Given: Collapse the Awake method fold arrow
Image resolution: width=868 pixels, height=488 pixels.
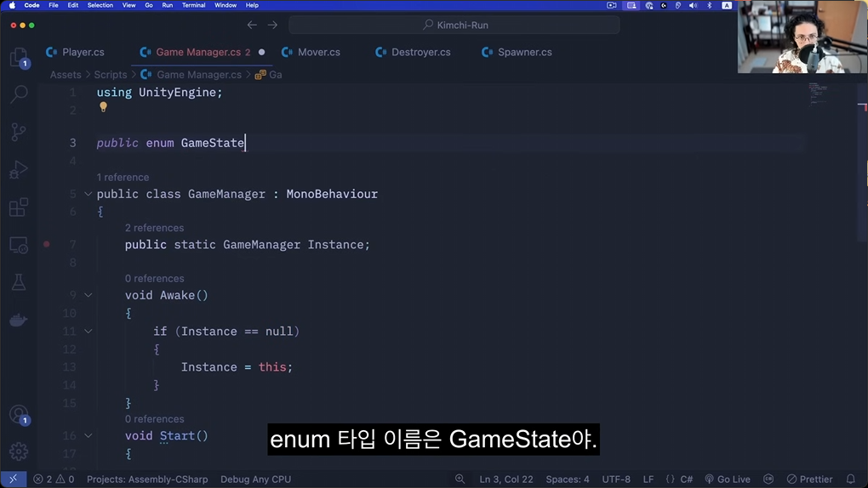Looking at the screenshot, I should 88,296.
